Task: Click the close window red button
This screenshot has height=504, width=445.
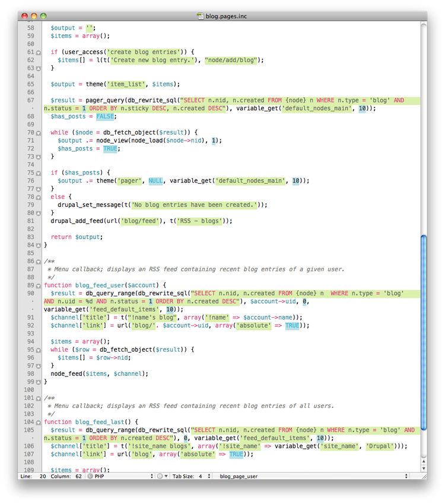Action: coord(24,16)
